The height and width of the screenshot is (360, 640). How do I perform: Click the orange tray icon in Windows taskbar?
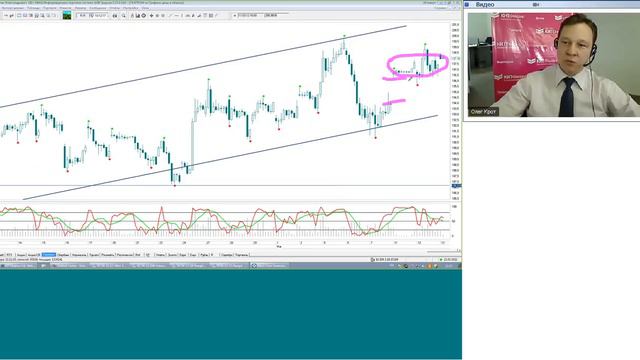tap(429, 266)
